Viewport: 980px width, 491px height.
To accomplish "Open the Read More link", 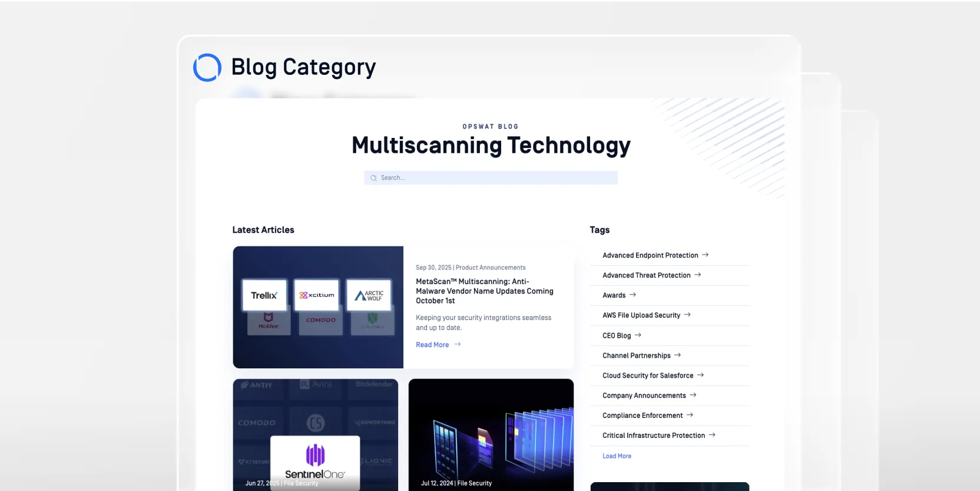I will pos(432,345).
